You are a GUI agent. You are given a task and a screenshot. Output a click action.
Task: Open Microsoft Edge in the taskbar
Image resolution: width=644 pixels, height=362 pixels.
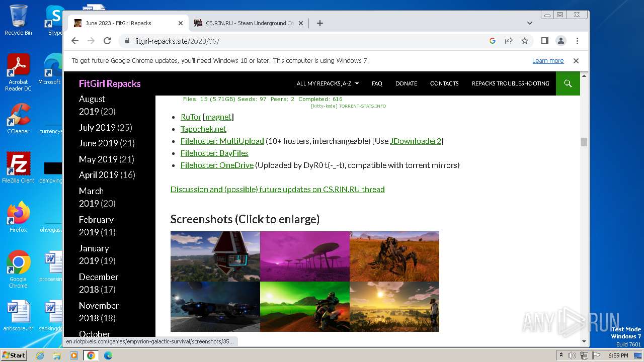pos(108,355)
